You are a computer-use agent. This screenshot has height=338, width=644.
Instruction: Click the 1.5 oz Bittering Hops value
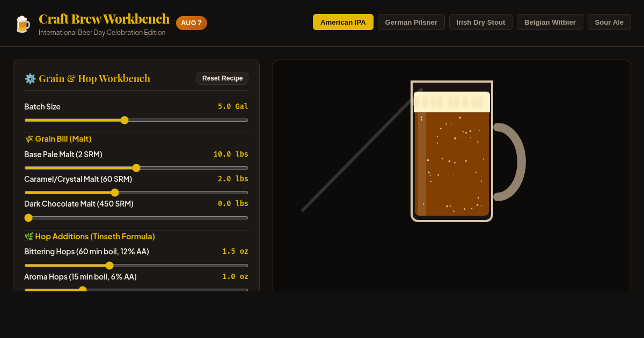pyautogui.click(x=235, y=251)
